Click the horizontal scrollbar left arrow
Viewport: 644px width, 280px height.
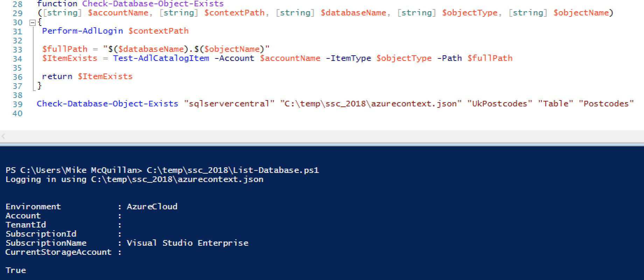point(3,136)
